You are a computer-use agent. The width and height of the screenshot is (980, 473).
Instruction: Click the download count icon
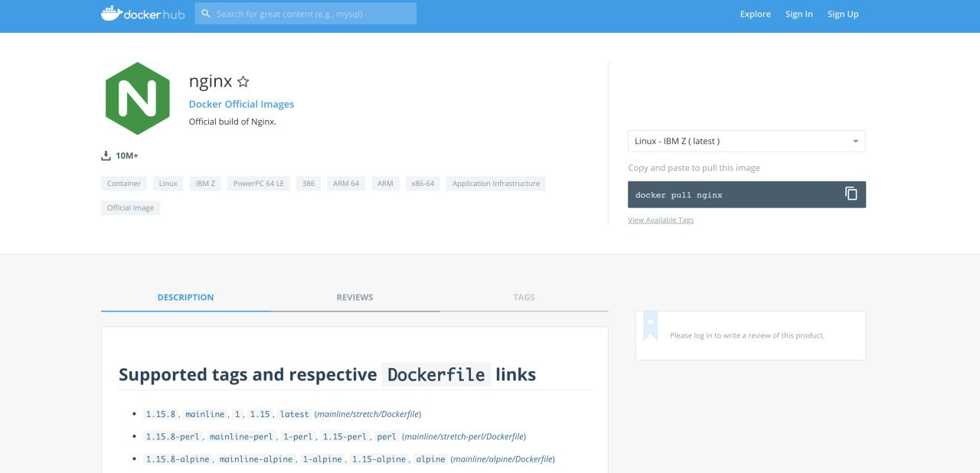[x=106, y=156]
